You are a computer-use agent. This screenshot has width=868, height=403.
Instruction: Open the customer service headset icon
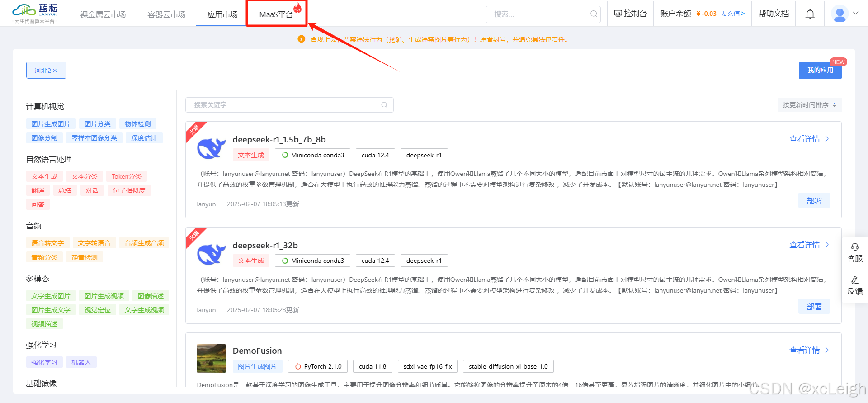click(x=855, y=247)
